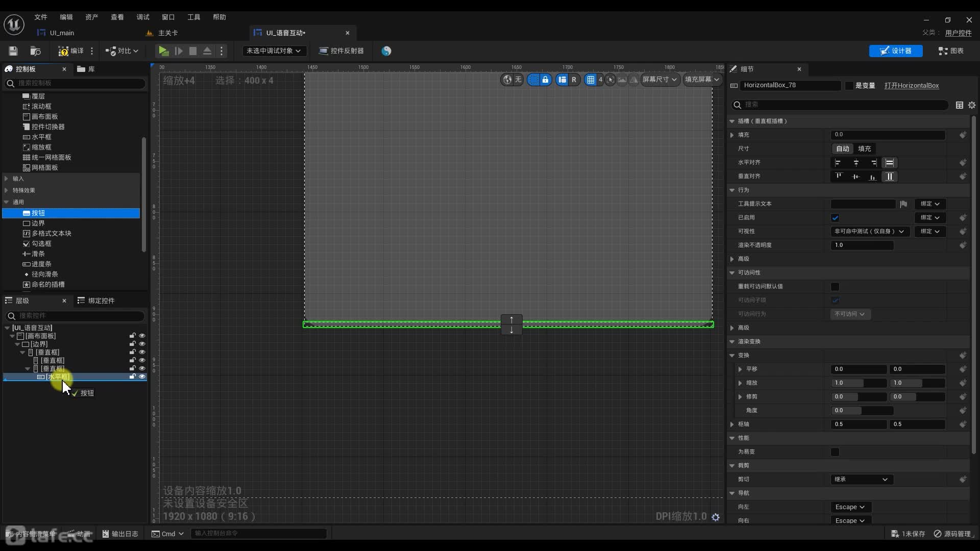This screenshot has height=551, width=980.
Task: Check 重载可访问默认值 checkbox
Action: [835, 287]
